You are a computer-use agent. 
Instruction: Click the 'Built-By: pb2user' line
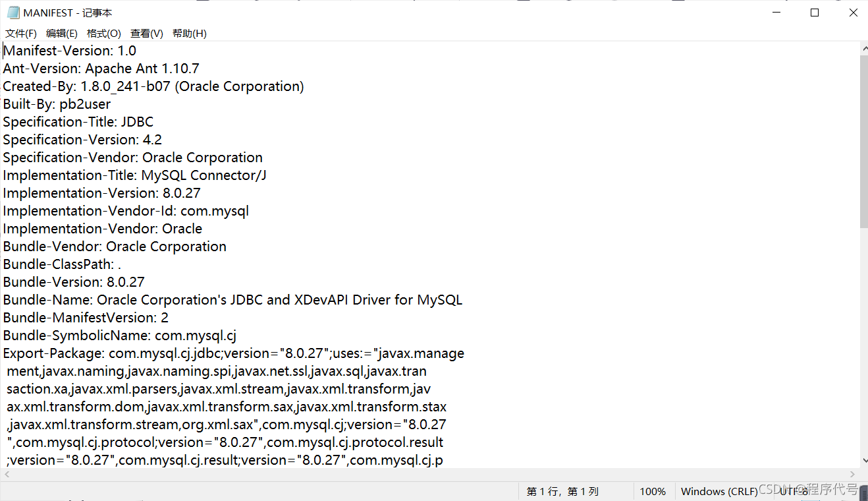pyautogui.click(x=57, y=104)
